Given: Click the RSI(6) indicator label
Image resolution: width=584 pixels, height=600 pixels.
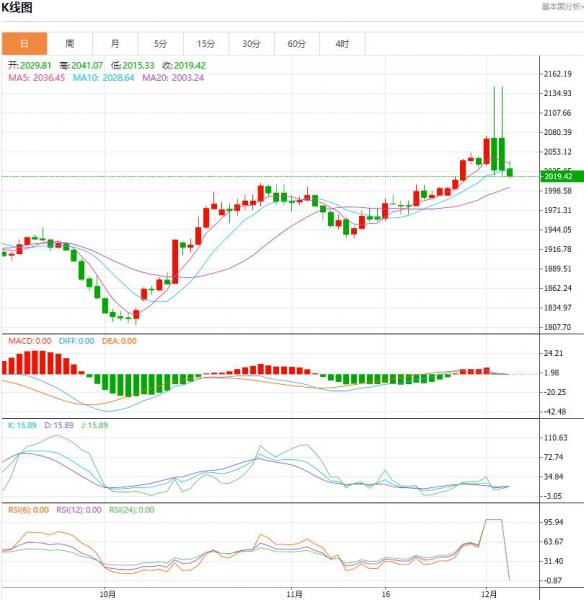Looking at the screenshot, I should (x=28, y=510).
